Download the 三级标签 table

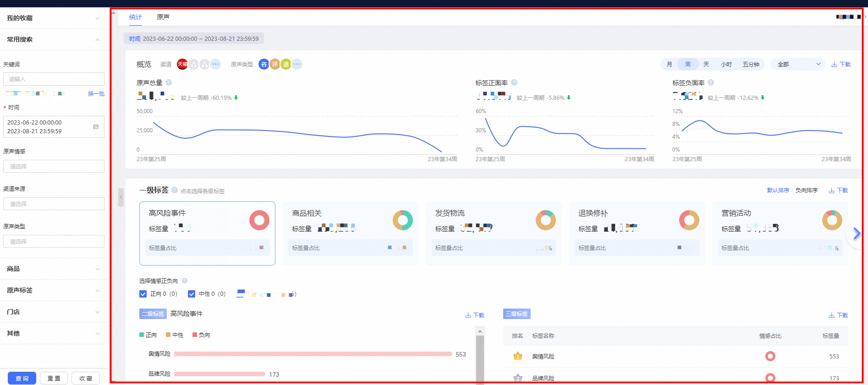(838, 315)
